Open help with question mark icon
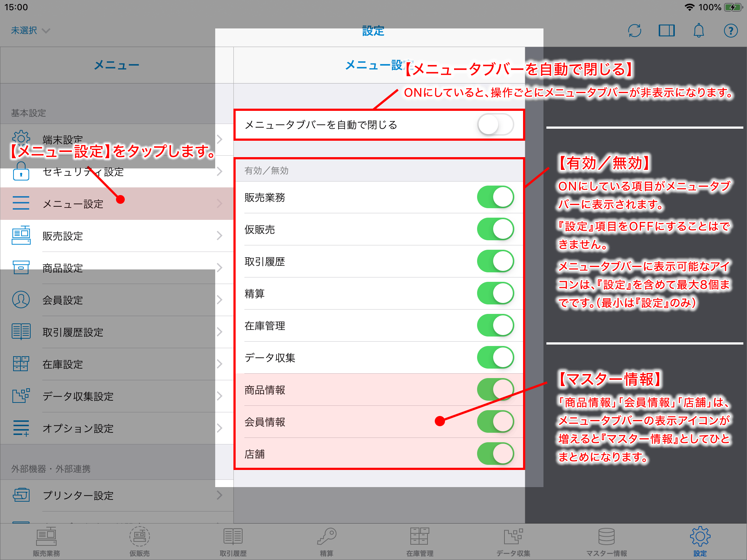 [x=731, y=31]
